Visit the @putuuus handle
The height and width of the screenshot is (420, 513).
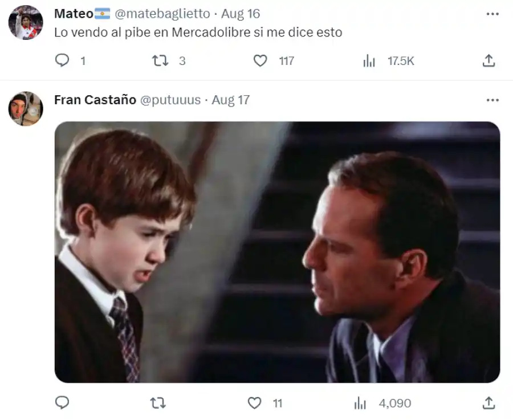pos(170,100)
